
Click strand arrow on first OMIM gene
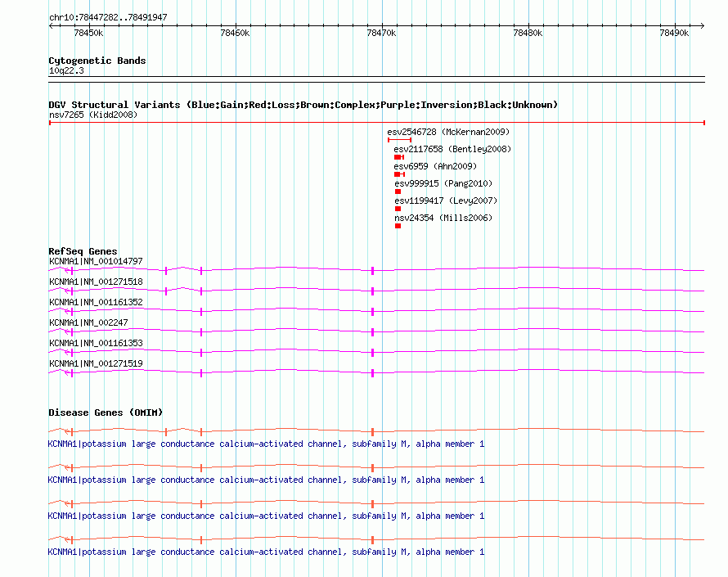click(x=67, y=432)
